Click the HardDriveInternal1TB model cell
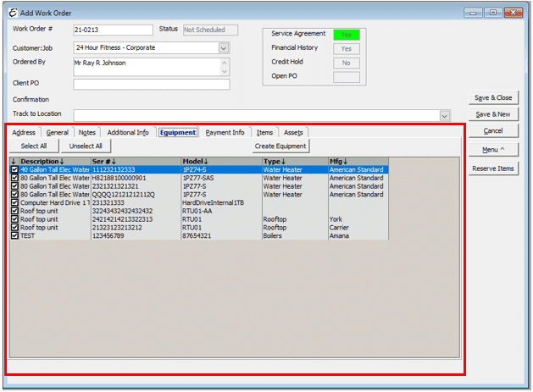The height and width of the screenshot is (392, 533). [x=221, y=202]
